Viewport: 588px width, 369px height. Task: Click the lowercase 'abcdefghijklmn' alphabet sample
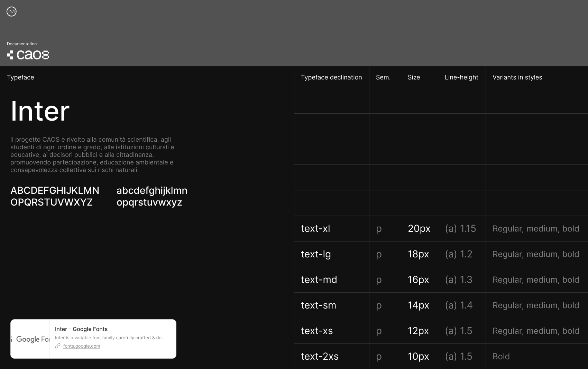(x=152, y=196)
